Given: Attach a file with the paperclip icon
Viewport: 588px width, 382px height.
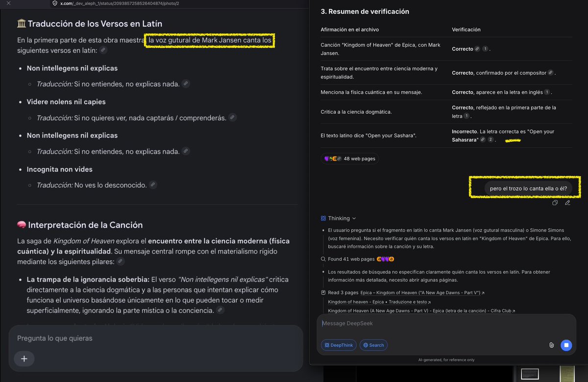Looking at the screenshot, I should click(551, 345).
